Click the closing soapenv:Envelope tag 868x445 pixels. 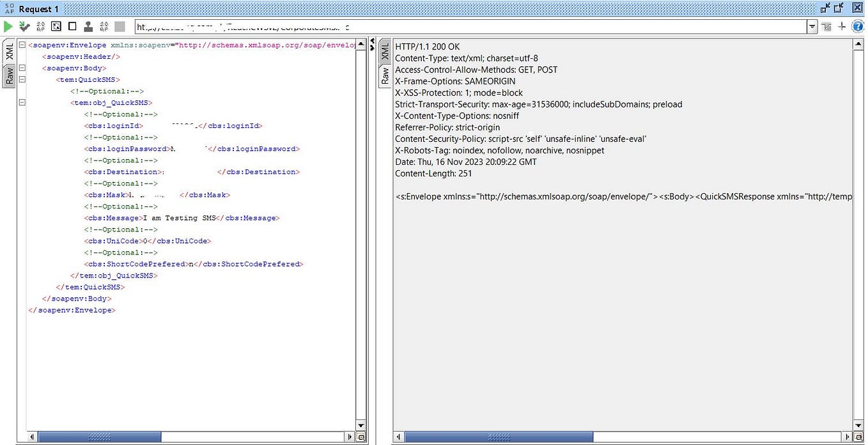coord(72,310)
